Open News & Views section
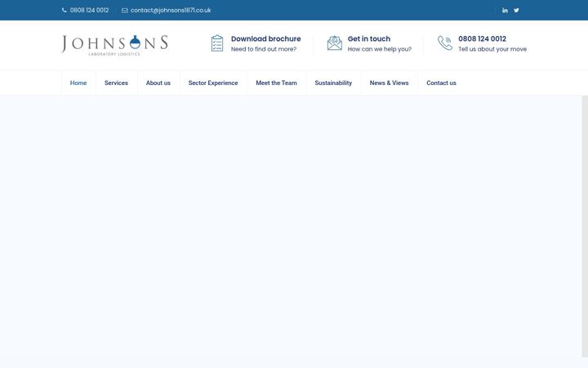588x368 pixels. 389,83
